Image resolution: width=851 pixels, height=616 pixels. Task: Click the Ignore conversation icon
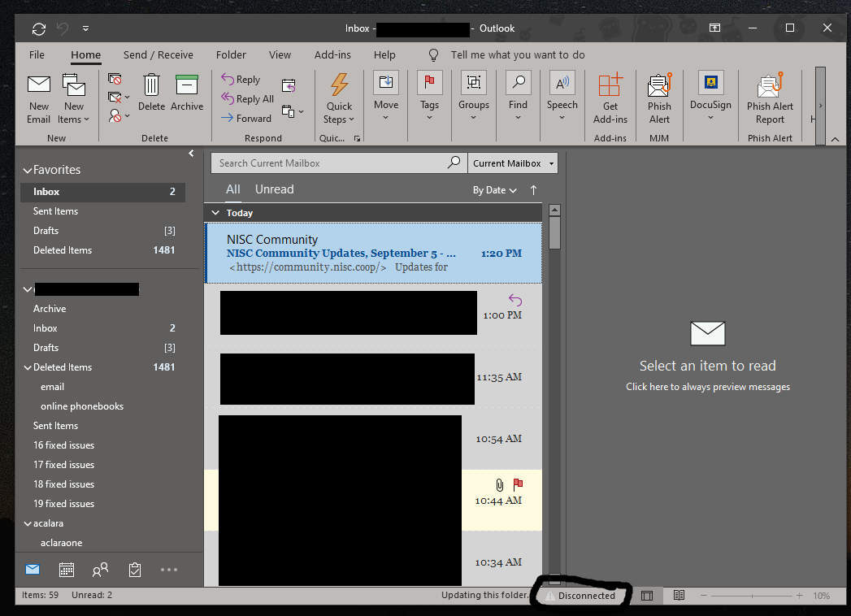[115, 80]
